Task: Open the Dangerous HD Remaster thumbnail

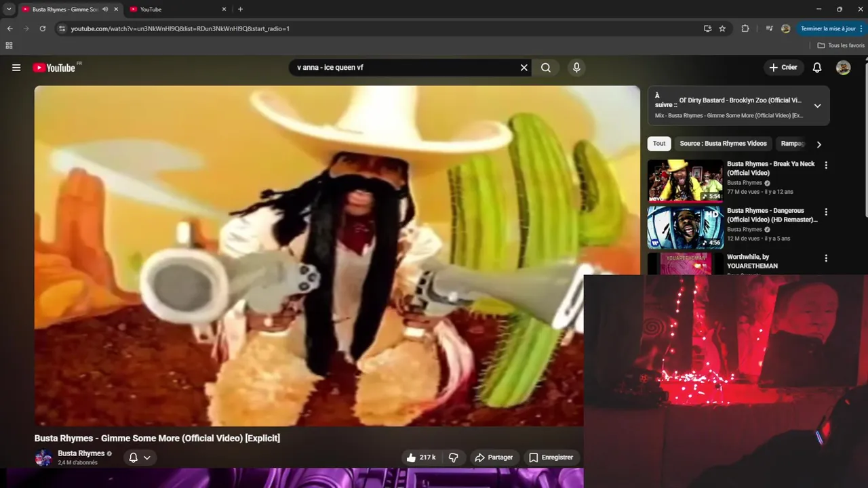Action: pos(685,228)
